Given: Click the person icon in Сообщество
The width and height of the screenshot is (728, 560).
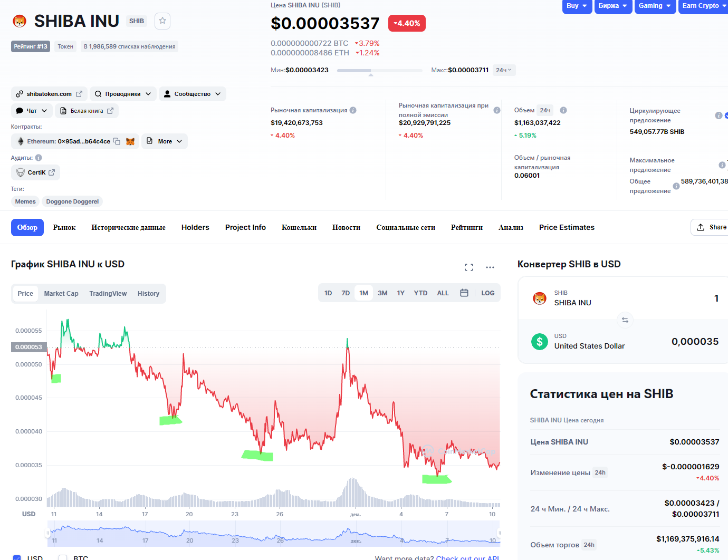Looking at the screenshot, I should click(x=167, y=94).
